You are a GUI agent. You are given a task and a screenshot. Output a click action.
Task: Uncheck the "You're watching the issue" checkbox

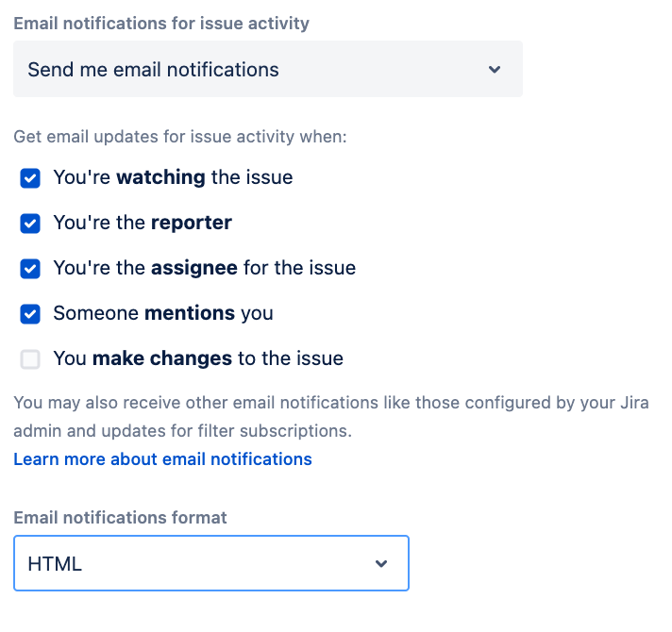[x=31, y=177]
